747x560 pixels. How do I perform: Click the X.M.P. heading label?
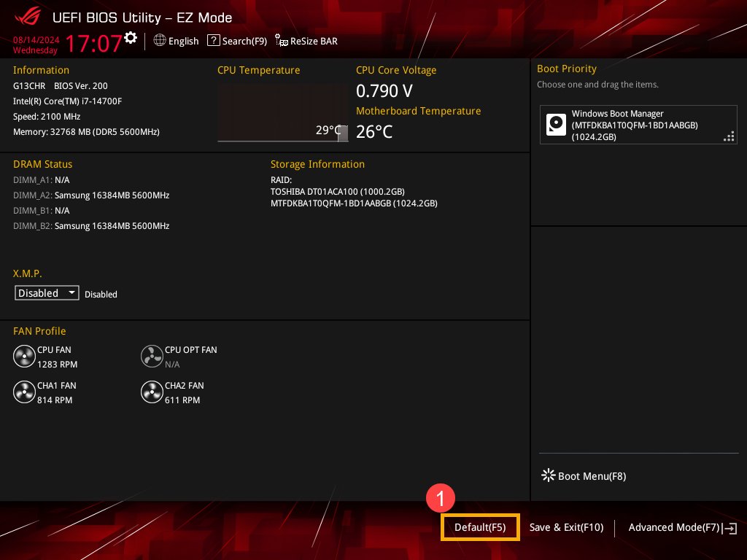pos(27,273)
